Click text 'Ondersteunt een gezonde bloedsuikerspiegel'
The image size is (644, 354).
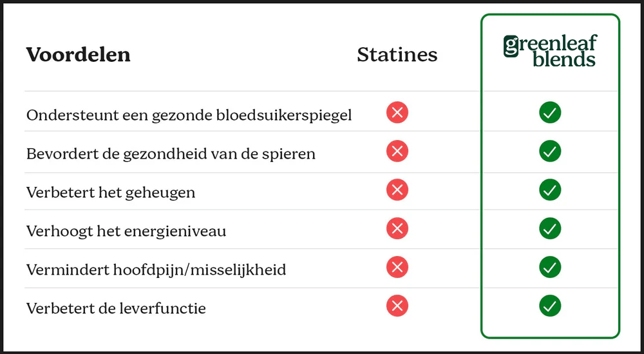[189, 115]
